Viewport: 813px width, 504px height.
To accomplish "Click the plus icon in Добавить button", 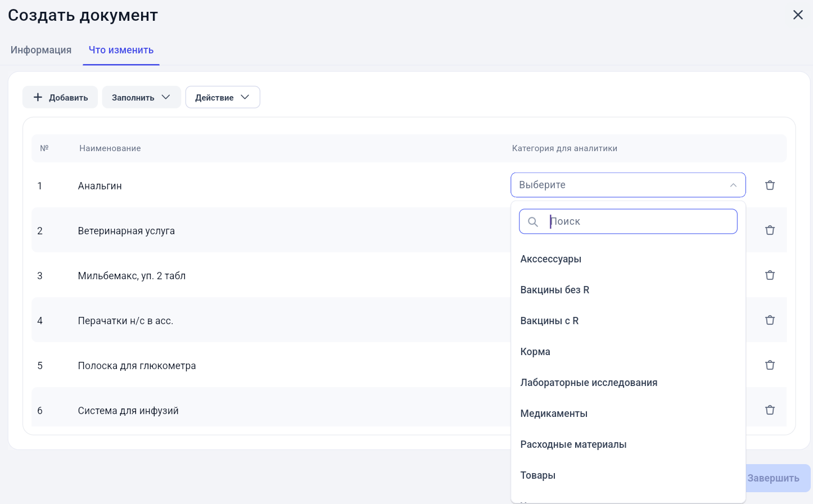I will pos(38,97).
